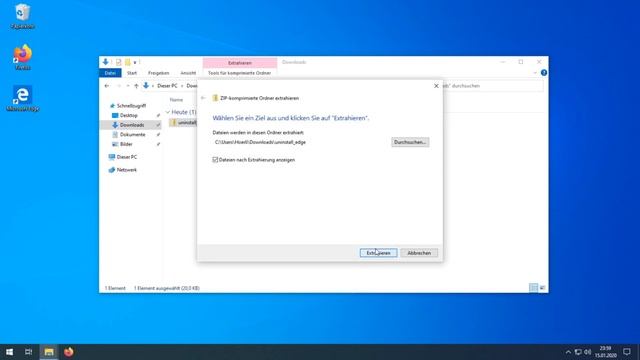
Task: Click the Properties icon in quick access toolbar
Action: pos(118,62)
